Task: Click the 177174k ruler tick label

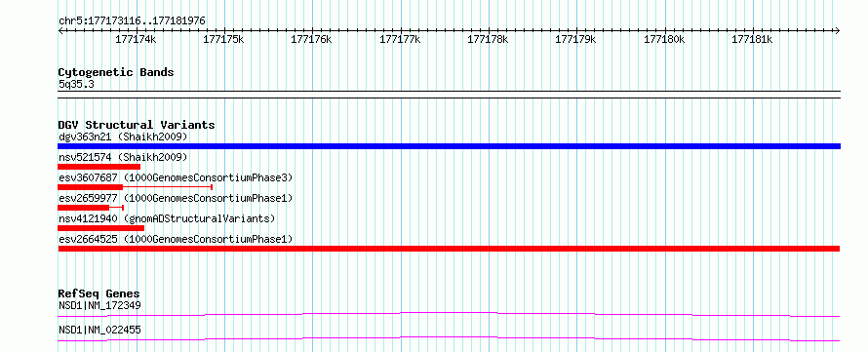Action: pyautogui.click(x=136, y=39)
